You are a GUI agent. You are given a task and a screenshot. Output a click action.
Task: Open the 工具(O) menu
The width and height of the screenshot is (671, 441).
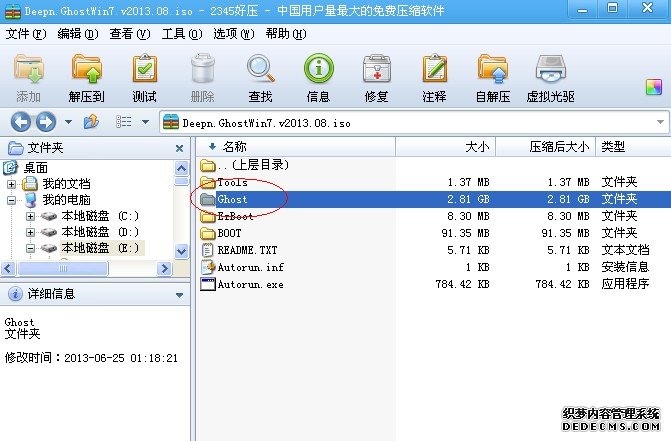(181, 34)
